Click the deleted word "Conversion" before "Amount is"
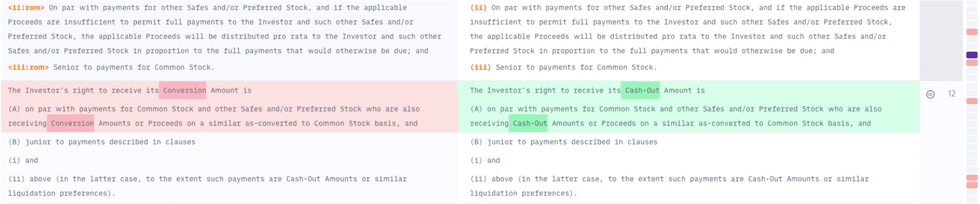Viewport: 980px width, 204px height. pyautogui.click(x=182, y=90)
